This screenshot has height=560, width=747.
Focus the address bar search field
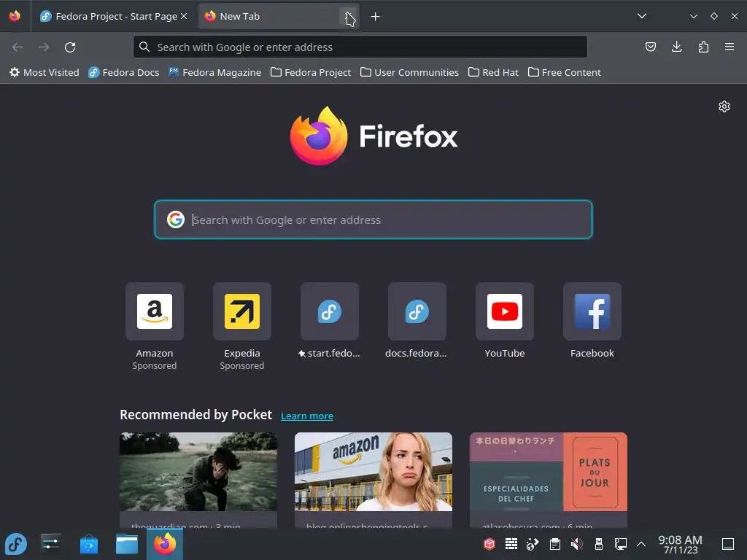click(360, 47)
